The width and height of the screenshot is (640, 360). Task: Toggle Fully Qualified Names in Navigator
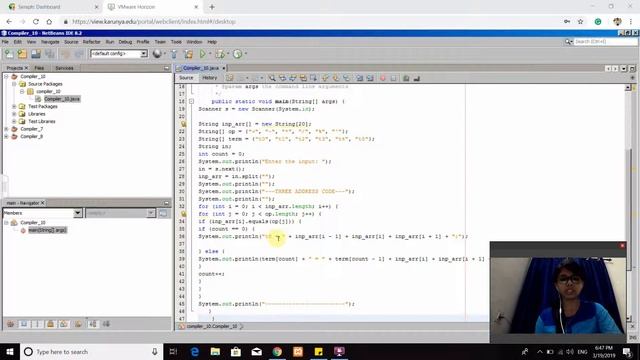click(78, 324)
